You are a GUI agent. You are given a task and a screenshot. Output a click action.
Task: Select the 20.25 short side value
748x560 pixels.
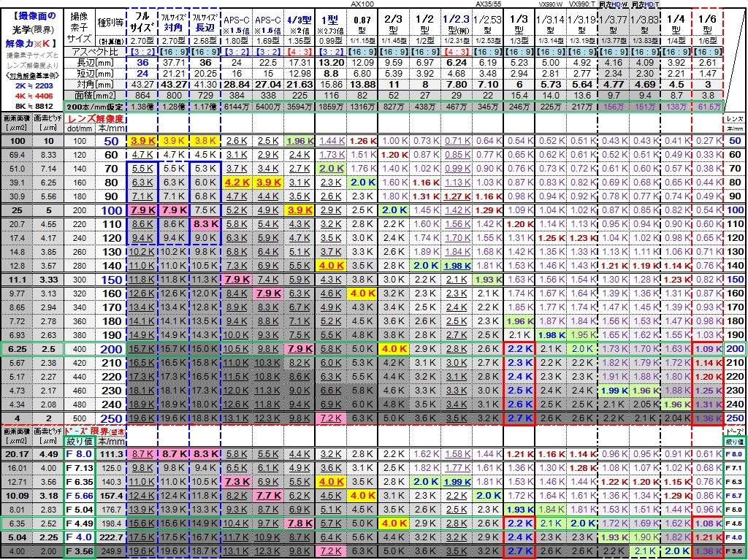point(205,74)
